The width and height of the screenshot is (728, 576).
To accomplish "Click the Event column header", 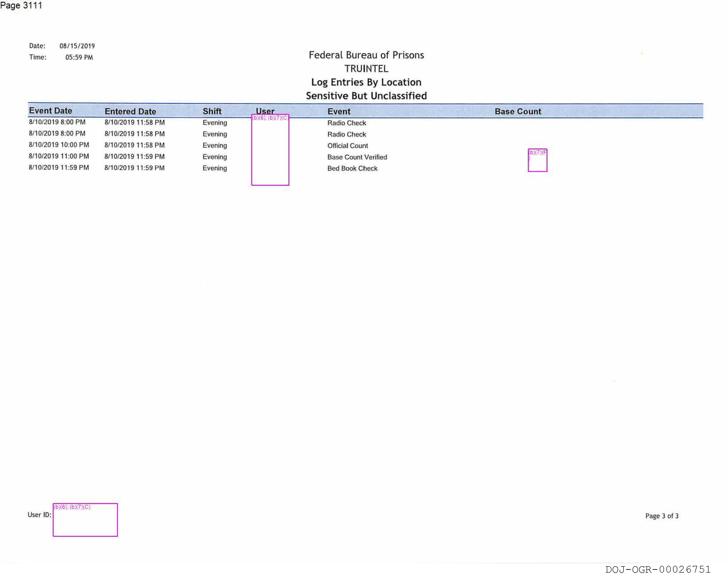I will click(339, 111).
